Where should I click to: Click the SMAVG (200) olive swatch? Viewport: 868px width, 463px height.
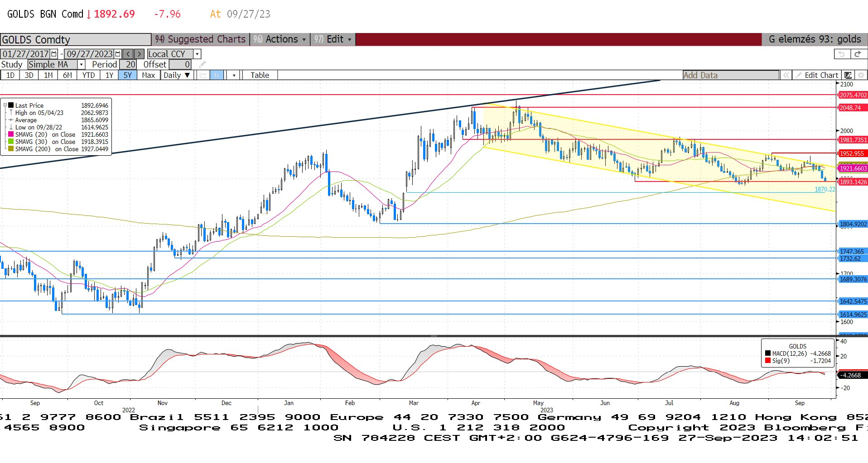(11, 149)
